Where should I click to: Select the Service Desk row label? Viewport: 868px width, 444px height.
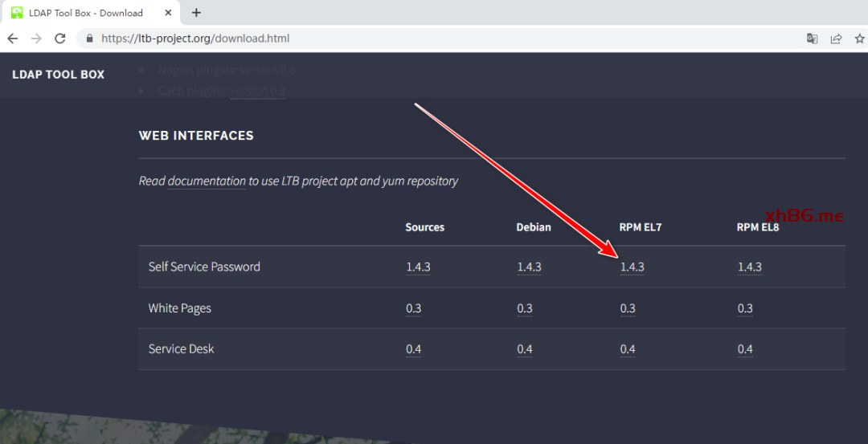coord(181,349)
